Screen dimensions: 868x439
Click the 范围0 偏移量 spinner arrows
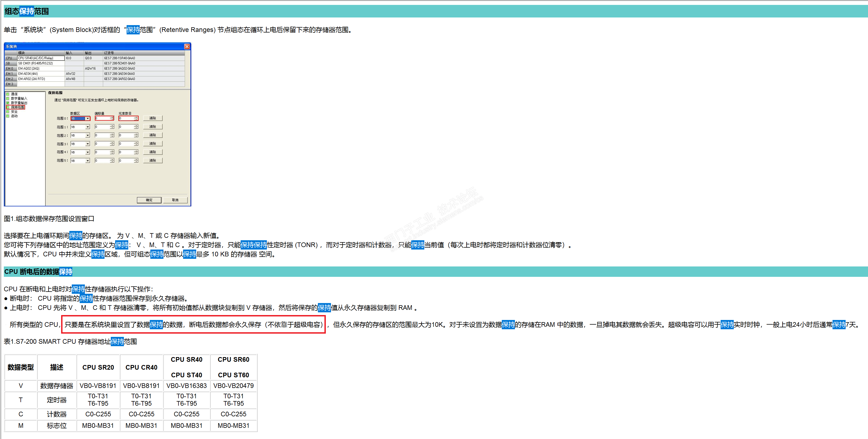[112, 118]
